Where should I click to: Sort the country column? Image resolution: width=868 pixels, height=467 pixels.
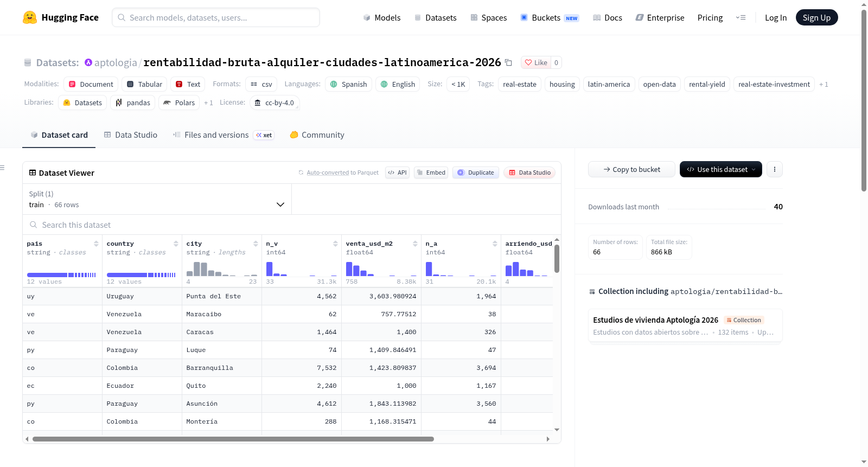(176, 244)
